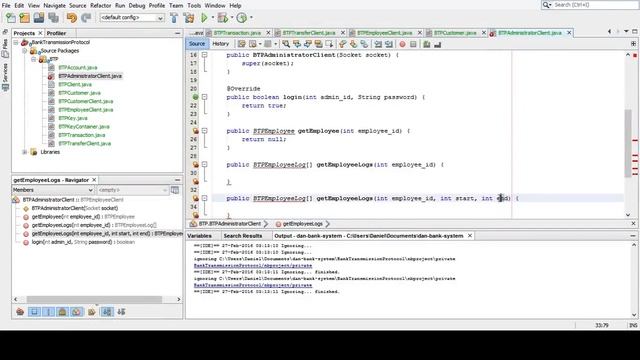
Task: Open the Navigate menu
Action: click(54, 5)
